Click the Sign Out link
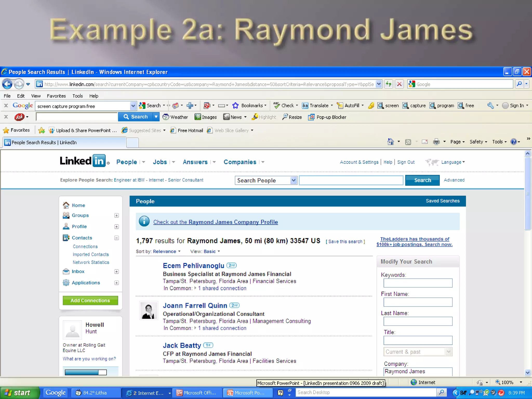This screenshot has width=532, height=399. [406, 162]
